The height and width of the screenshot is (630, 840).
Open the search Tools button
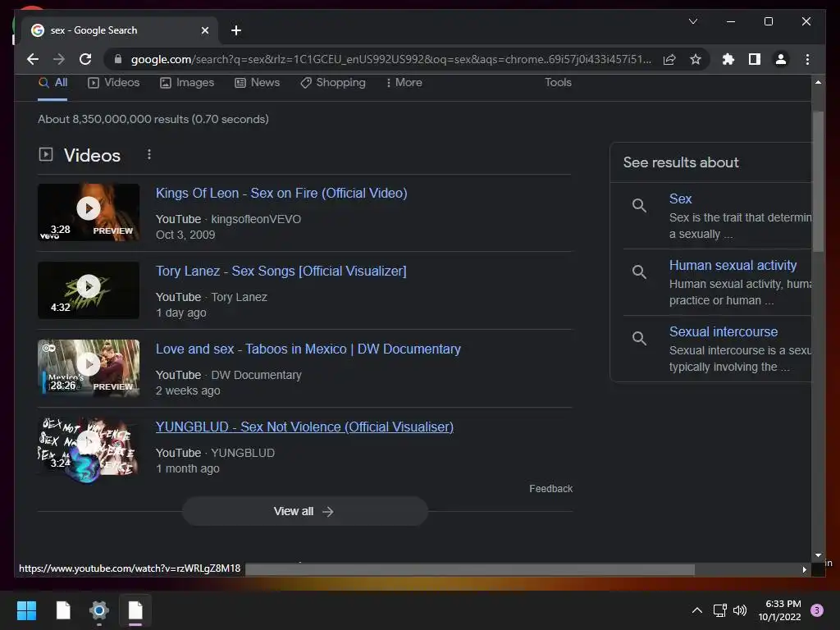coord(558,83)
